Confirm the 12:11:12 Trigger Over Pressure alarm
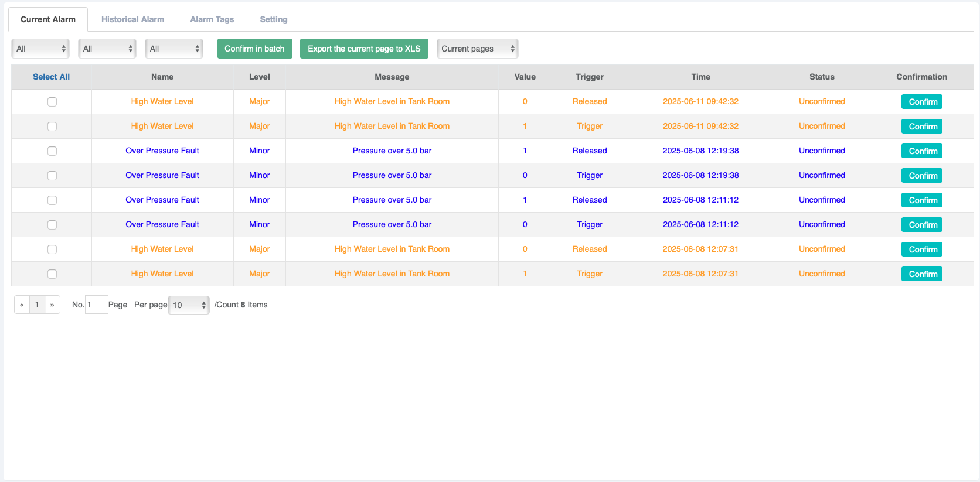Screen dimensions: 980x482 point(921,225)
